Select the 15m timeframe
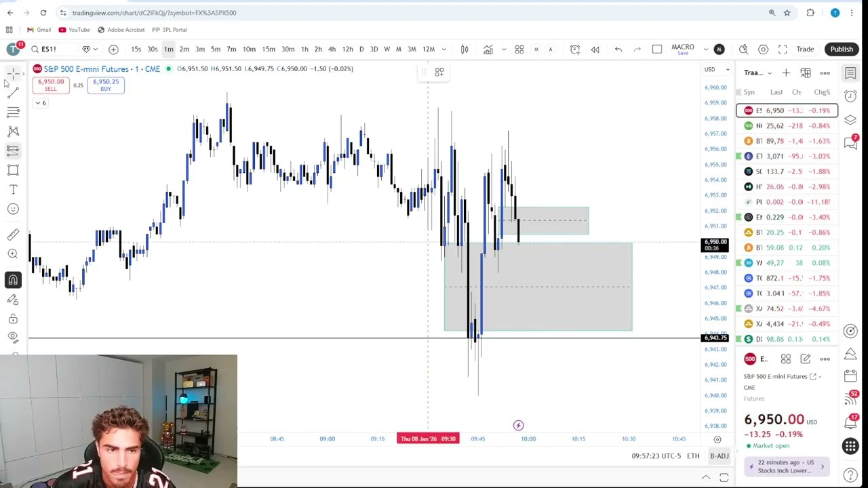The image size is (868, 488). coord(269,49)
